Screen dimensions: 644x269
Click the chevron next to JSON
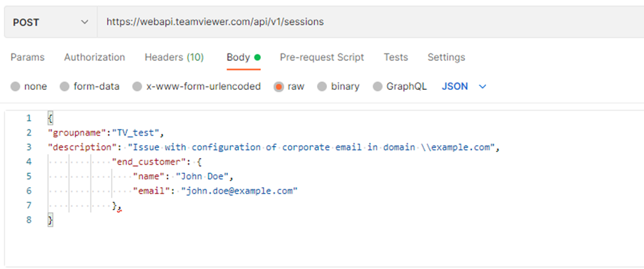coord(482,87)
